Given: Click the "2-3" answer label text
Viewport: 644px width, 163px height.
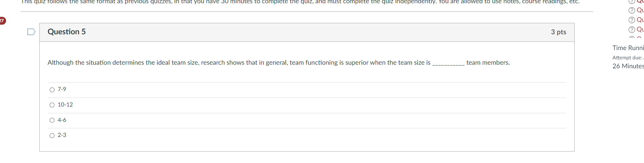Looking at the screenshot, I should pyautogui.click(x=62, y=135).
